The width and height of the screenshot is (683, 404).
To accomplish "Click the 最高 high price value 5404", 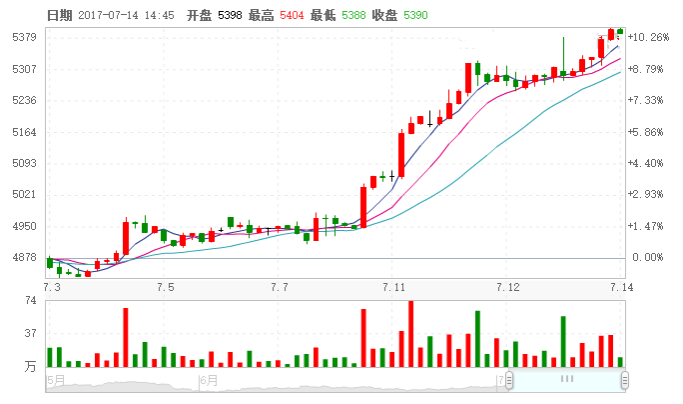I will click(x=291, y=16).
